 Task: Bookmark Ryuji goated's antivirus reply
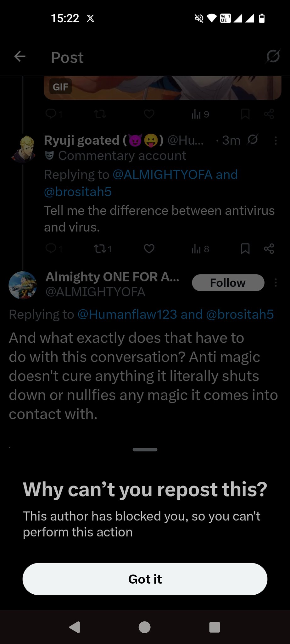pos(245,249)
